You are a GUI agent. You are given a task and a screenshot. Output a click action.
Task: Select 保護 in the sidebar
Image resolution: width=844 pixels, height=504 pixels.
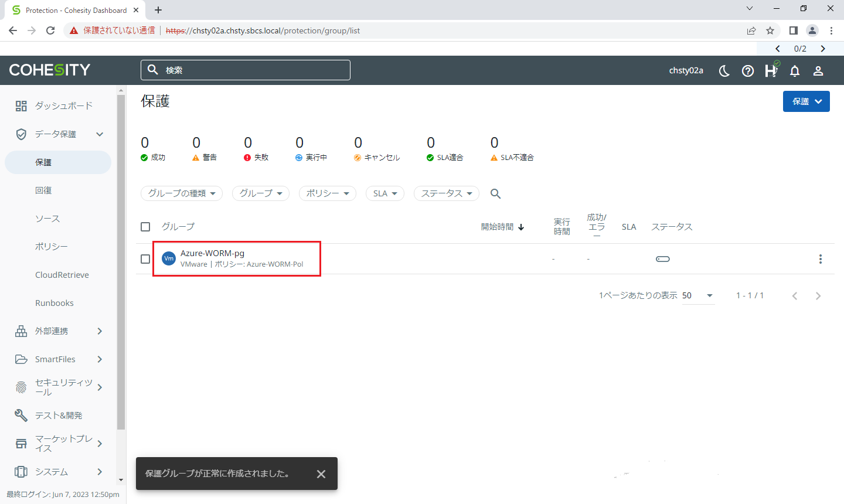coord(58,162)
